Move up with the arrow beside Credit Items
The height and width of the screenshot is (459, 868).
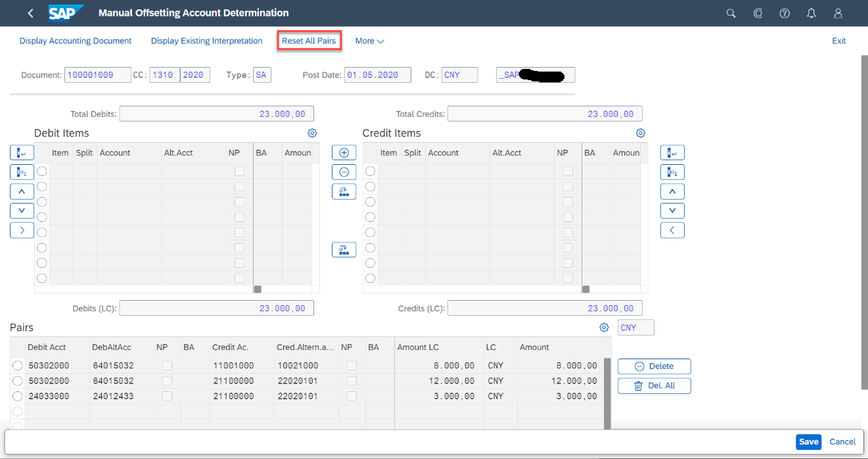pyautogui.click(x=672, y=192)
